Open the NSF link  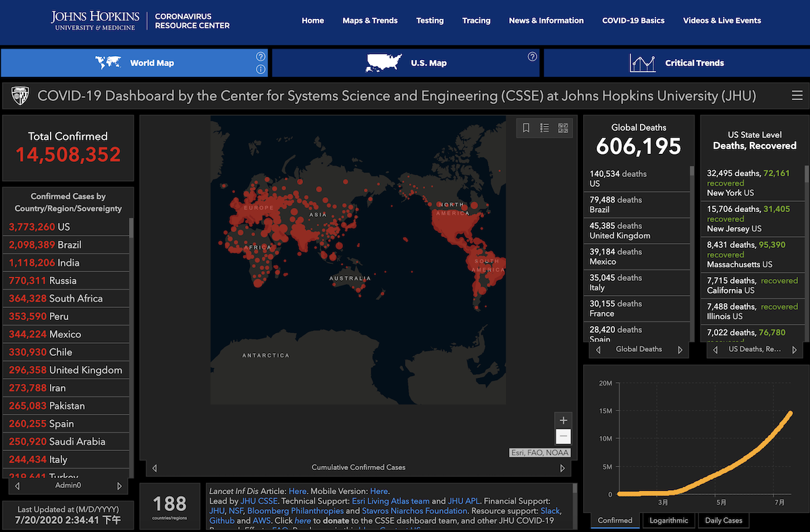(x=236, y=511)
